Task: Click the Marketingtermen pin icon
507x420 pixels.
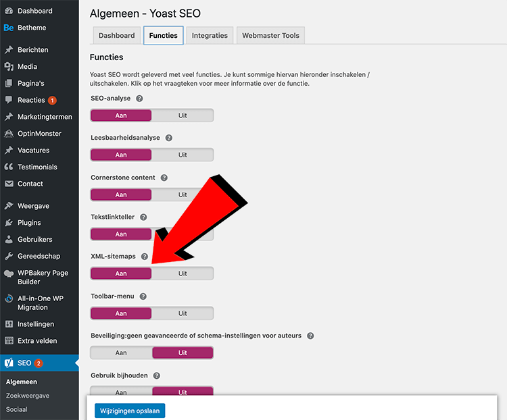Action: click(x=9, y=117)
